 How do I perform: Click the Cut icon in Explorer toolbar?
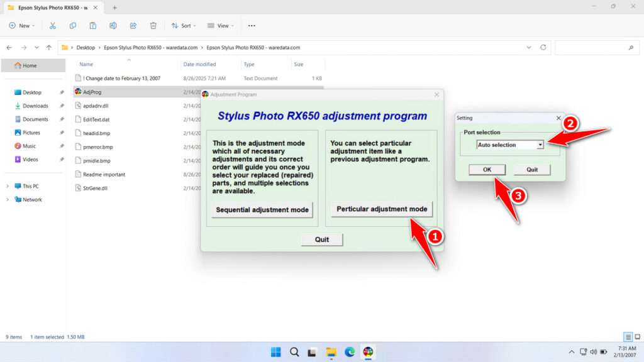(53, 25)
